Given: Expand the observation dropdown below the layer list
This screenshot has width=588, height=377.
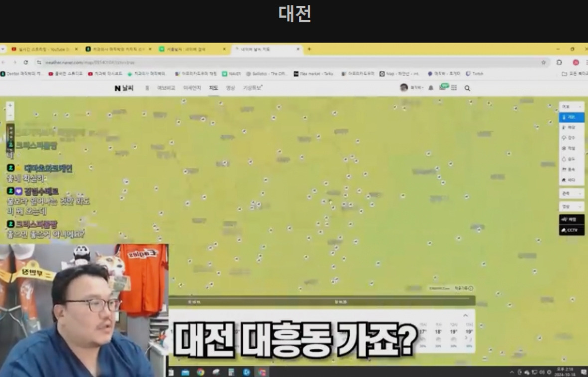Looking at the screenshot, I should [x=571, y=193].
